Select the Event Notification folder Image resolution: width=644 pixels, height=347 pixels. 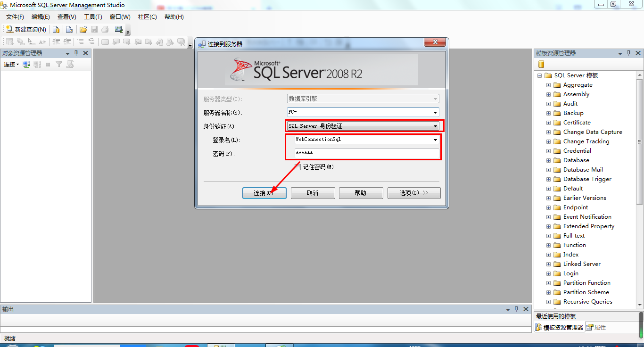(x=587, y=217)
